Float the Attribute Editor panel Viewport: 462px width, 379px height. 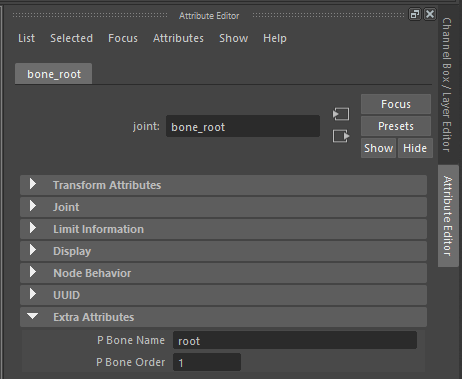[x=415, y=14]
